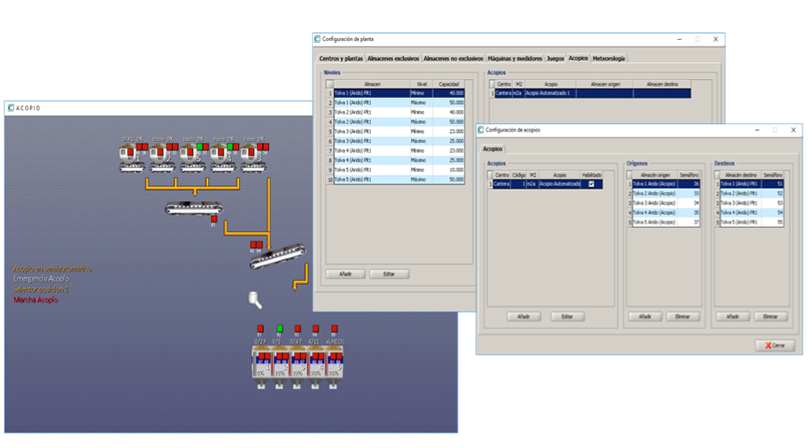812x448 pixels.
Task: Open the Máquinas y medidores tab
Action: [x=516, y=59]
